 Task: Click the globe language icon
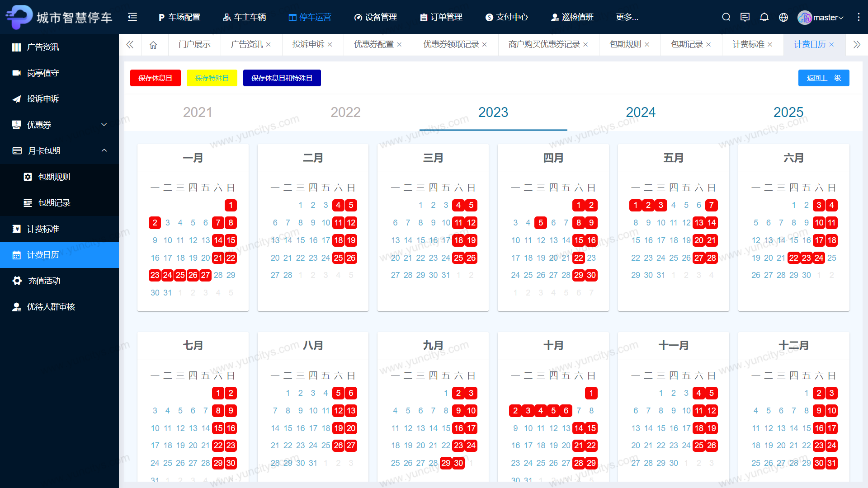783,17
